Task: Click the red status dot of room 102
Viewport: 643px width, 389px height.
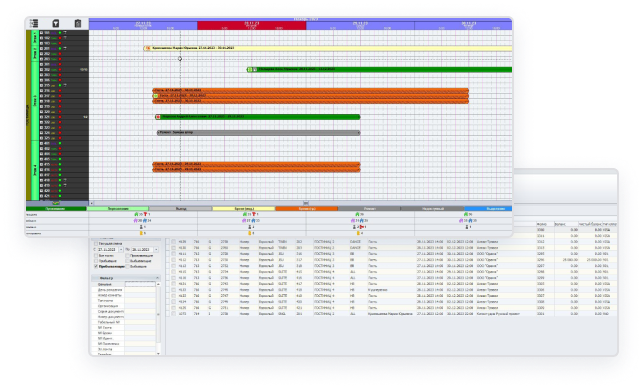Action: point(59,38)
